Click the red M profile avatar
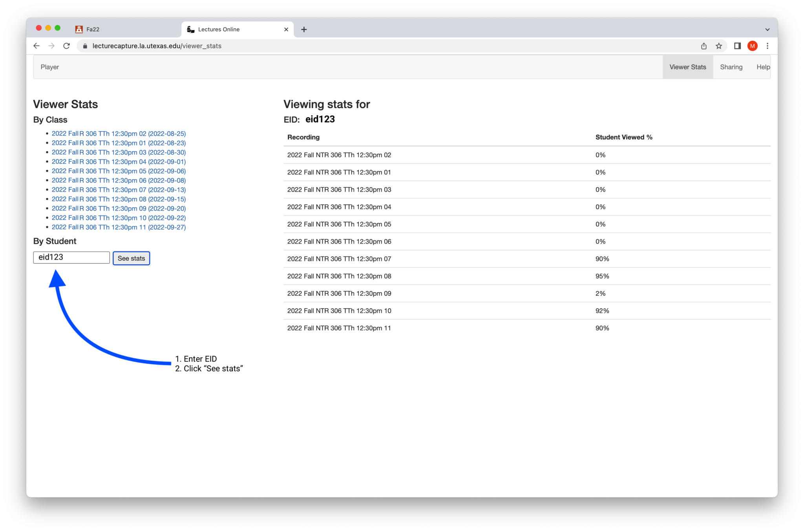This screenshot has height=532, width=804. pos(752,46)
